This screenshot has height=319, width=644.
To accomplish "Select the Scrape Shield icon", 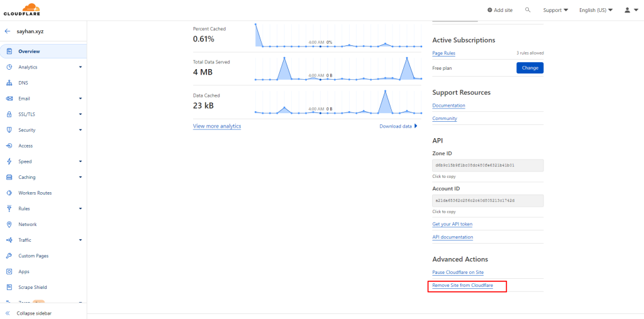I will (x=9, y=287).
